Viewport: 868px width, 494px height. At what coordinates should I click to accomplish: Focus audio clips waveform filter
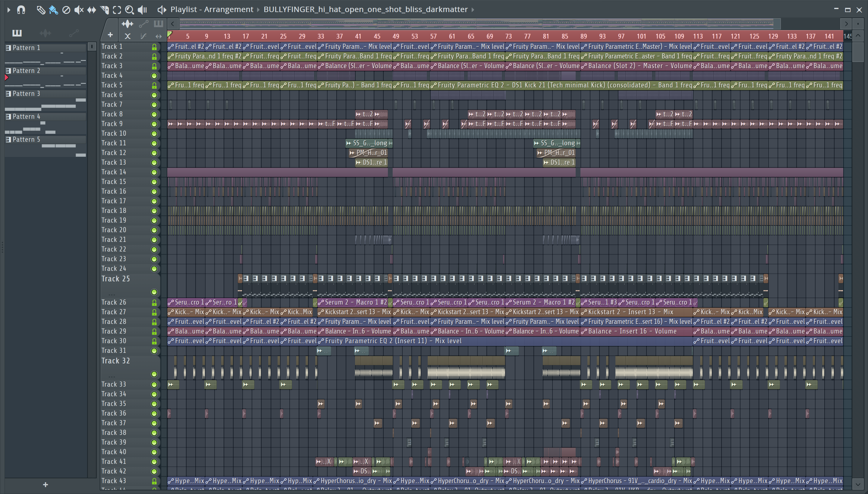(127, 24)
